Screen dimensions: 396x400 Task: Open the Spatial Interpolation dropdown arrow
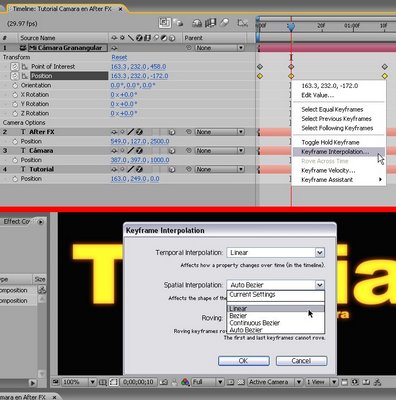coord(319,285)
